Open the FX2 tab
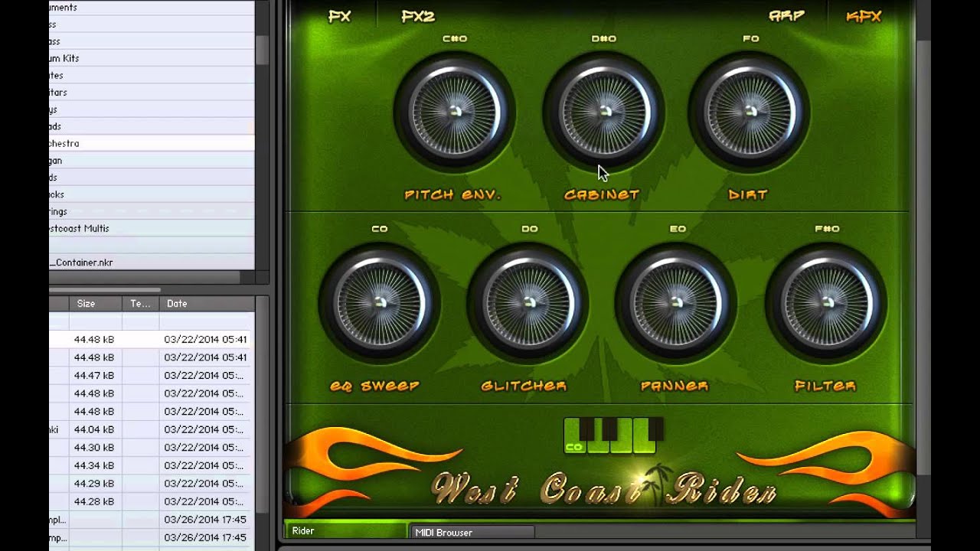The width and height of the screenshot is (980, 551). [x=418, y=16]
